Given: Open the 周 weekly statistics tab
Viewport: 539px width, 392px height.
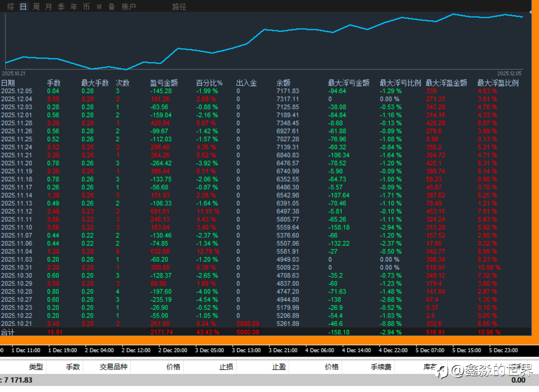Looking at the screenshot, I should [36, 7].
